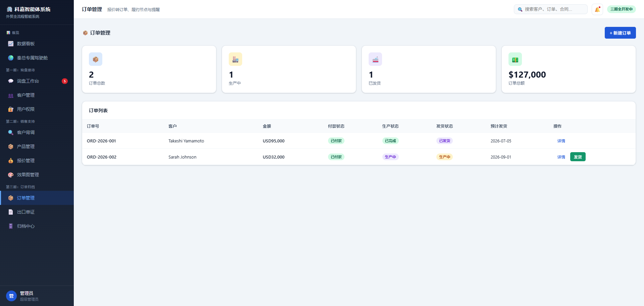Click the cash icon on 订单总额 card
Screen dimensions: 644x306
(x=515, y=59)
